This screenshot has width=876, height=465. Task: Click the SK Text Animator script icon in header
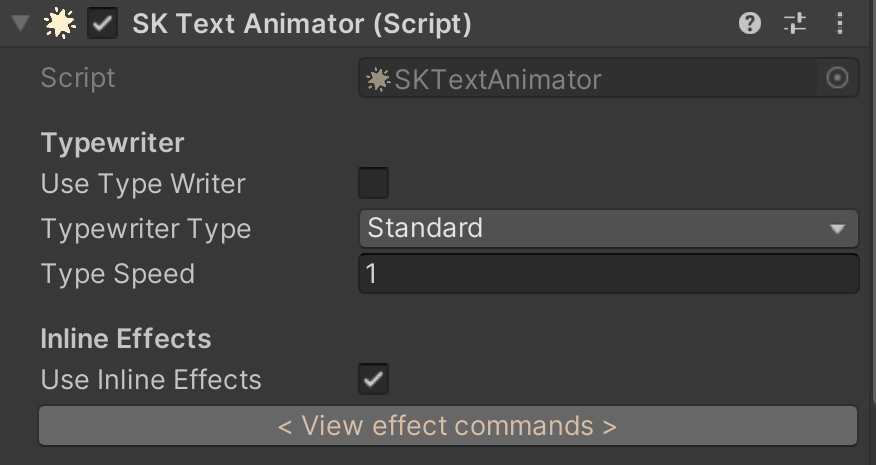59,23
